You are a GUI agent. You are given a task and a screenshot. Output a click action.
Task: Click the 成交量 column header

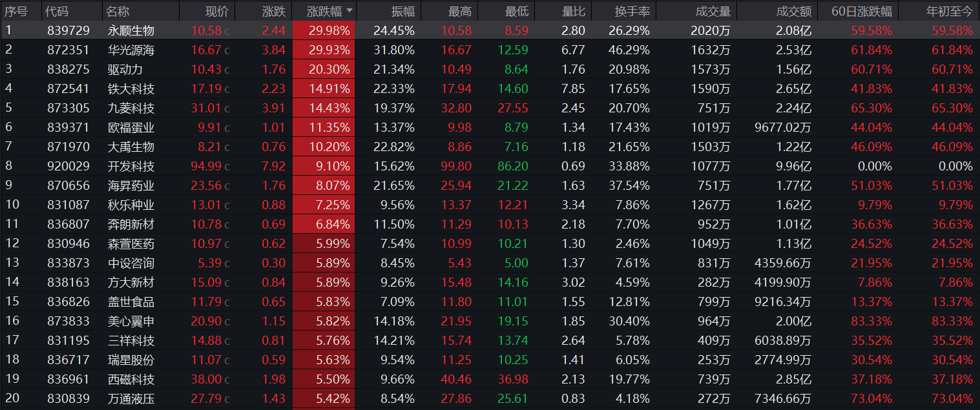click(x=713, y=11)
